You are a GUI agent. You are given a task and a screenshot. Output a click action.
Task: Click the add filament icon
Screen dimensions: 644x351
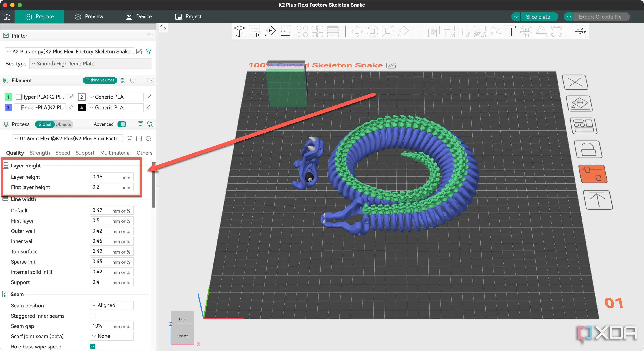tap(134, 80)
